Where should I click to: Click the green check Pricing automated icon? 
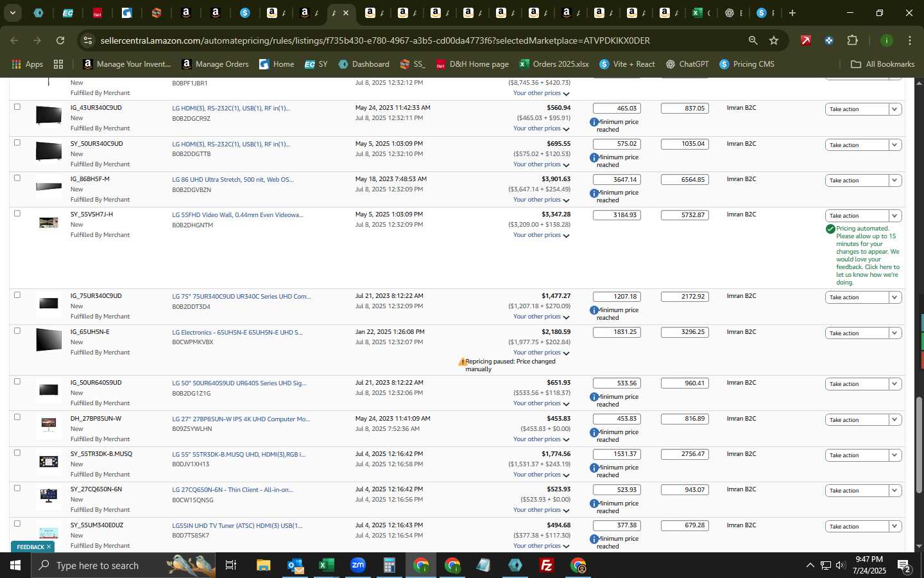(830, 229)
